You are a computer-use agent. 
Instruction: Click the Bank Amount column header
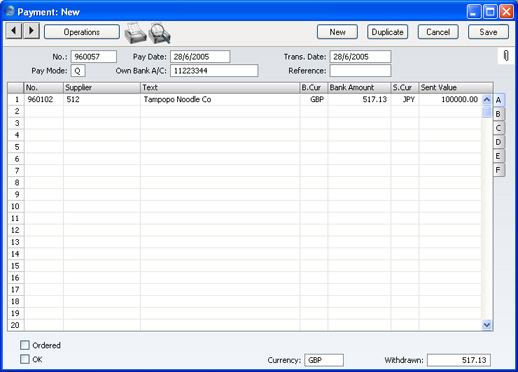(x=359, y=88)
